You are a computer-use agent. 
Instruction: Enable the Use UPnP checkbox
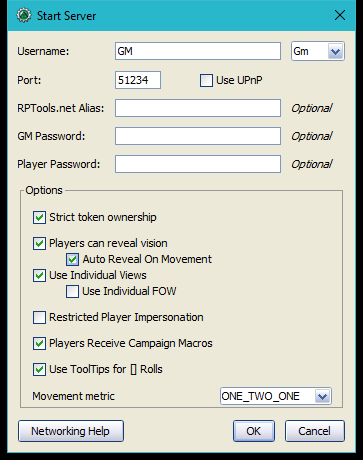tap(206, 80)
